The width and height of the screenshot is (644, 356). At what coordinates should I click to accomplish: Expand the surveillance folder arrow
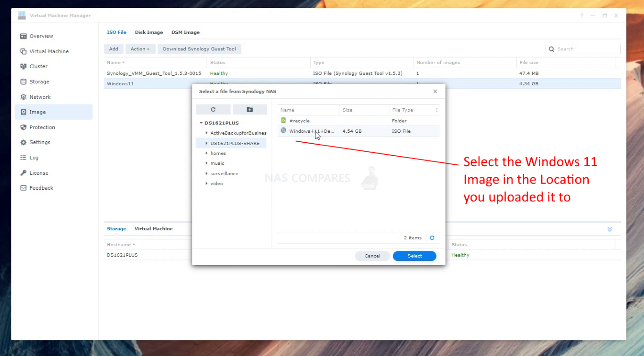pos(206,174)
